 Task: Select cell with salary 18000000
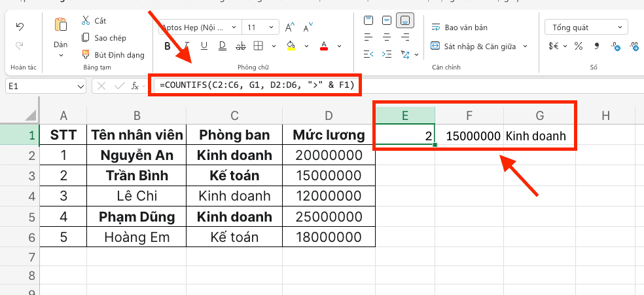click(329, 237)
